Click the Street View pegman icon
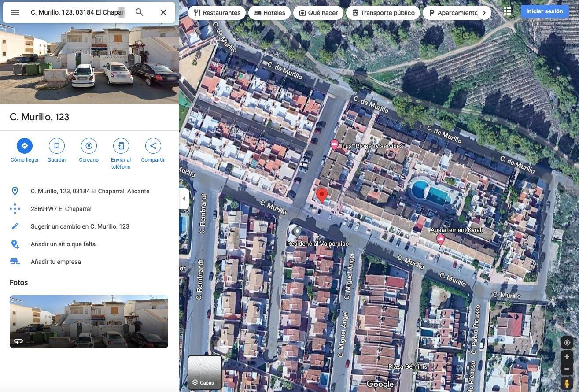The width and height of the screenshot is (579, 392). (x=567, y=383)
